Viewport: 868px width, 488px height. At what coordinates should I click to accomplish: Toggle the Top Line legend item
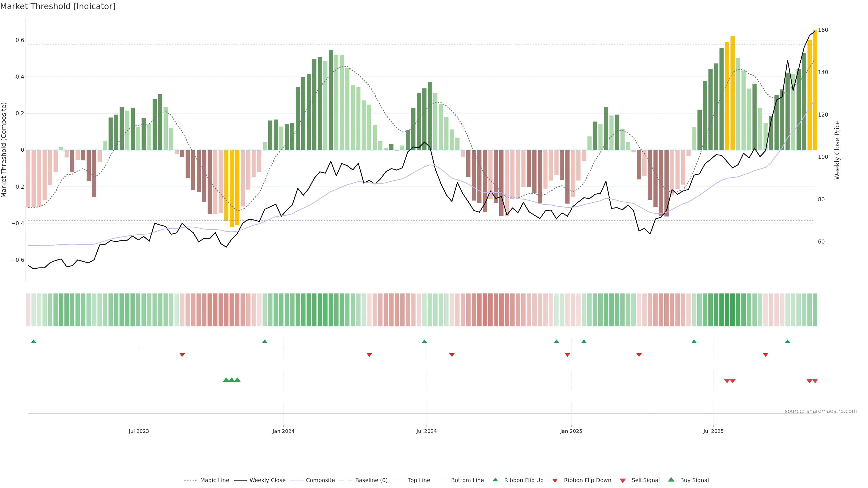tap(419, 480)
